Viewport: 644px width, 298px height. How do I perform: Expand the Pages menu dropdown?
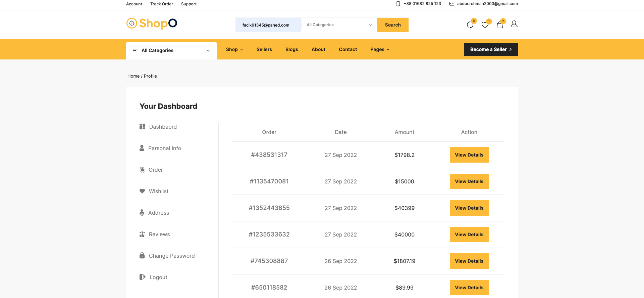(380, 49)
